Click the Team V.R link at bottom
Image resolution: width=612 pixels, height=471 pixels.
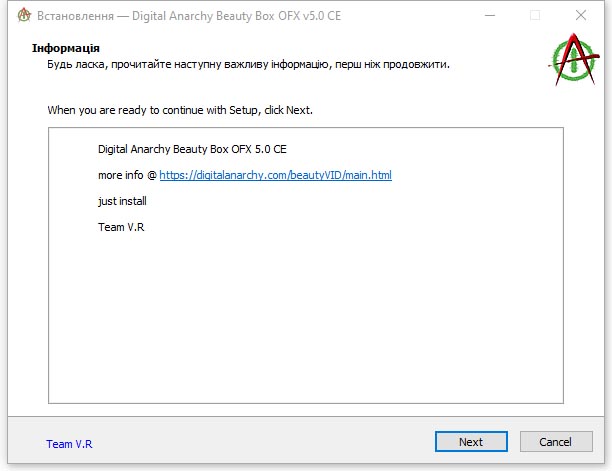click(69, 444)
